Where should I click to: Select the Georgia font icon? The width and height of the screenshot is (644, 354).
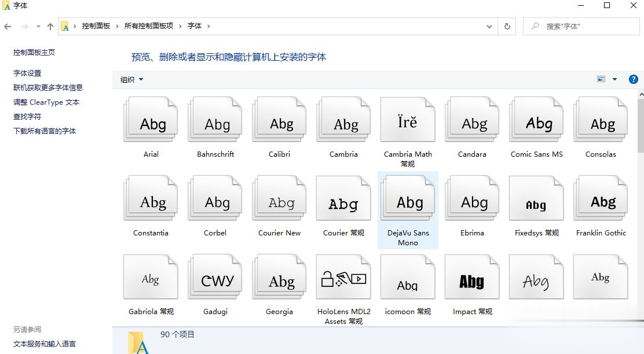point(279,277)
